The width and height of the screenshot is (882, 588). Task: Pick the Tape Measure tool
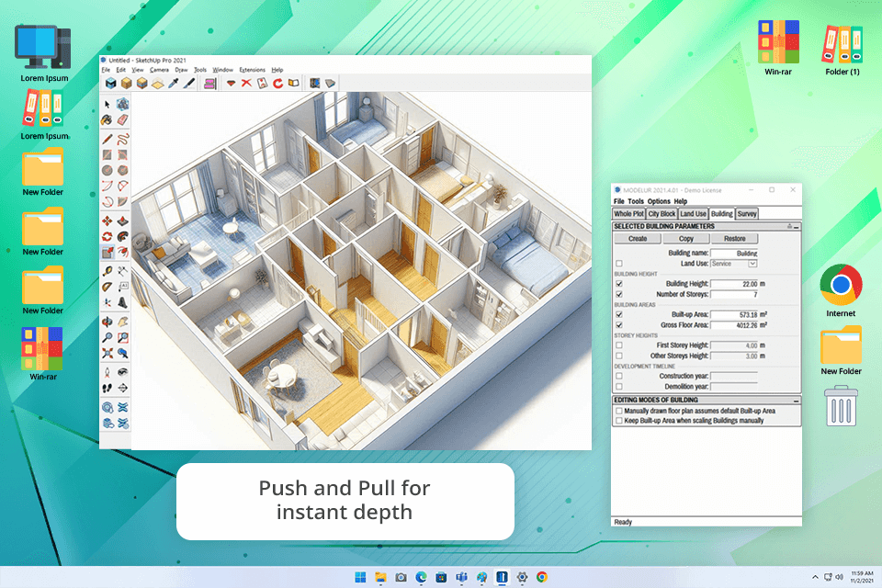click(107, 271)
